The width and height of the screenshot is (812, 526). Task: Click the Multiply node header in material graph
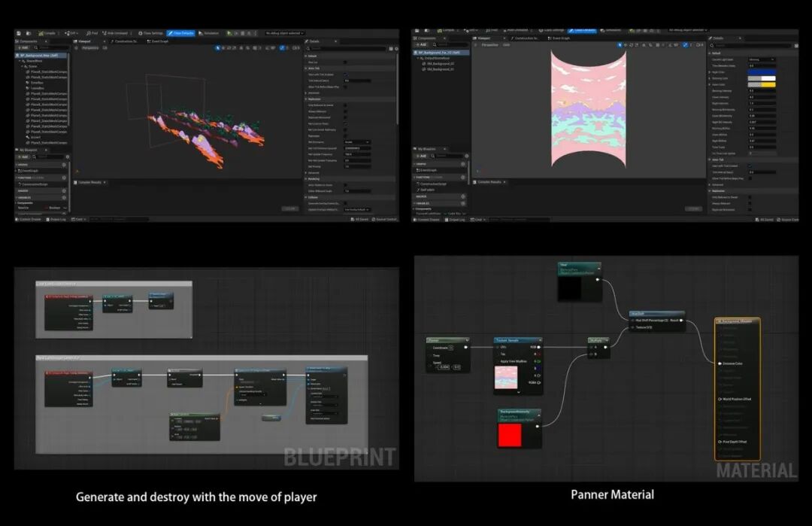[598, 340]
